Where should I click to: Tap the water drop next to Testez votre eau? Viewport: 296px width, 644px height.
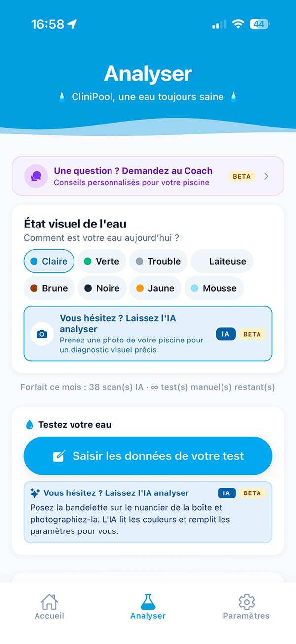[29, 424]
